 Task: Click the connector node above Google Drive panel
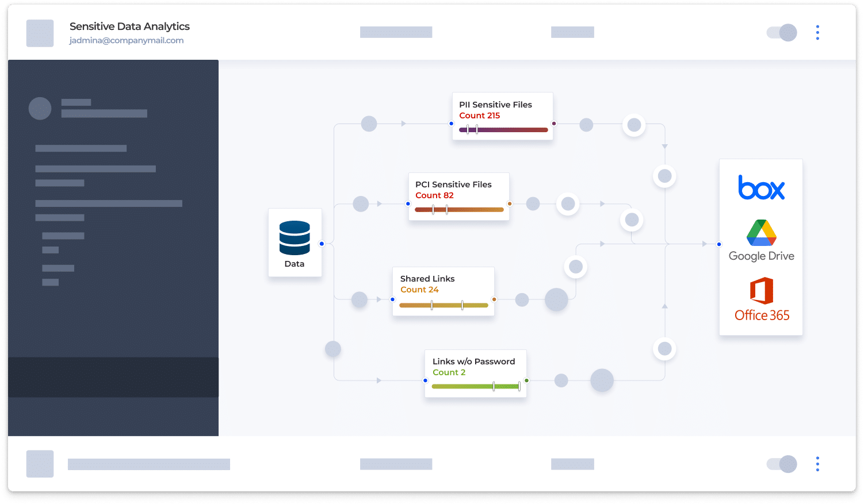tap(664, 176)
